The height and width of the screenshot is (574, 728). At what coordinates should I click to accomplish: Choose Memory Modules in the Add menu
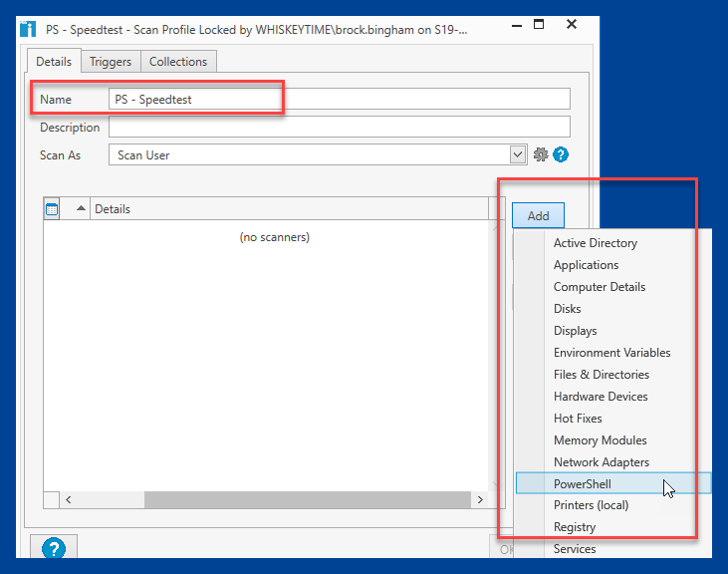613,439
